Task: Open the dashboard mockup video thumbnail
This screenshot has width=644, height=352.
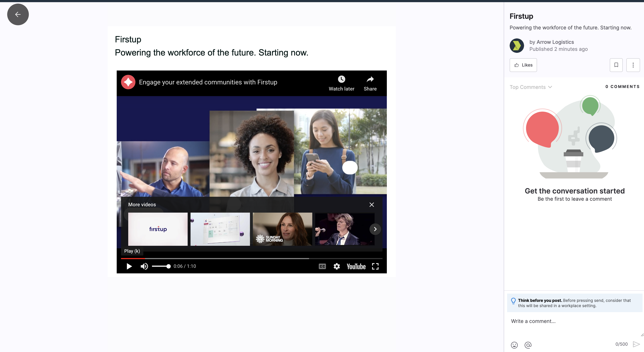Action: click(x=220, y=229)
